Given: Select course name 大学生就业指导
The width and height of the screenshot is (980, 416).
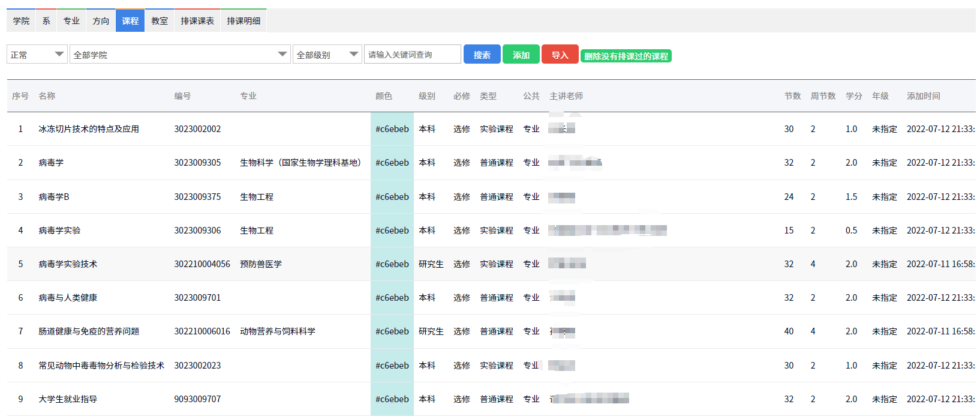Looking at the screenshot, I should point(68,399).
